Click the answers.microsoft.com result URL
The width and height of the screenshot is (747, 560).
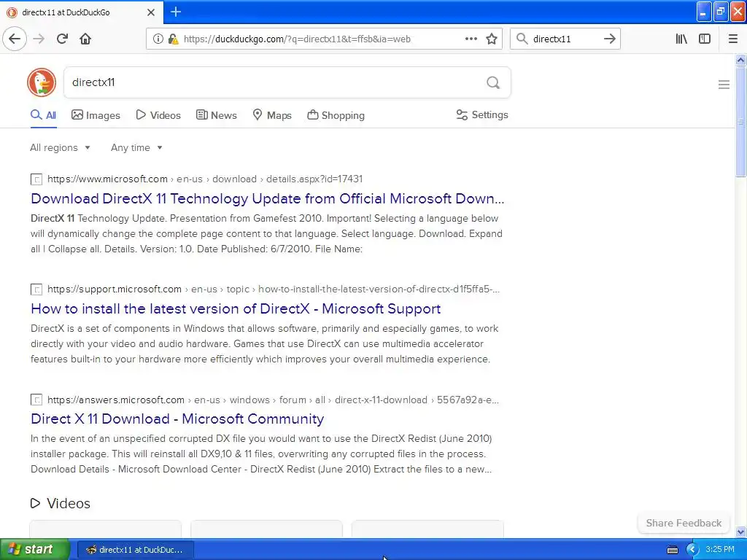pyautogui.click(x=273, y=400)
